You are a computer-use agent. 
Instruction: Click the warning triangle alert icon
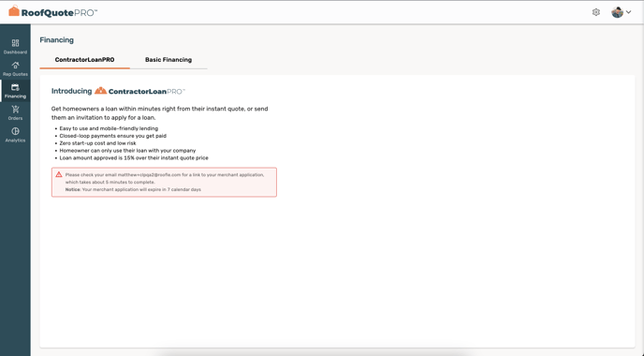(59, 174)
